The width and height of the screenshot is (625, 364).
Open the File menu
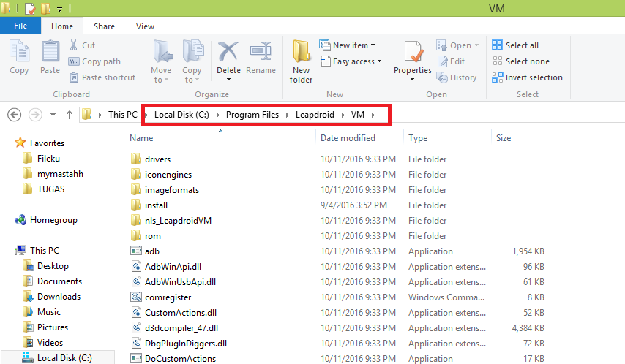click(x=20, y=26)
